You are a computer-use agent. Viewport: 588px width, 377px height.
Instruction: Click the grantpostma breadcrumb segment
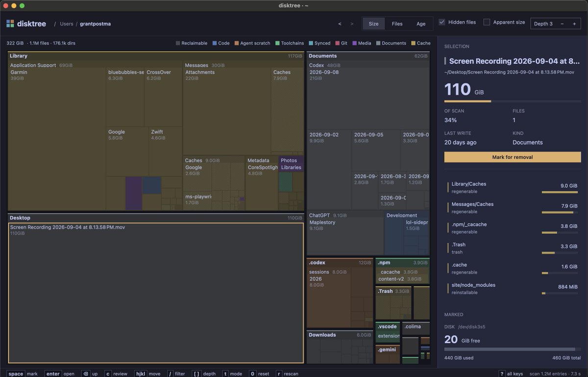point(95,24)
